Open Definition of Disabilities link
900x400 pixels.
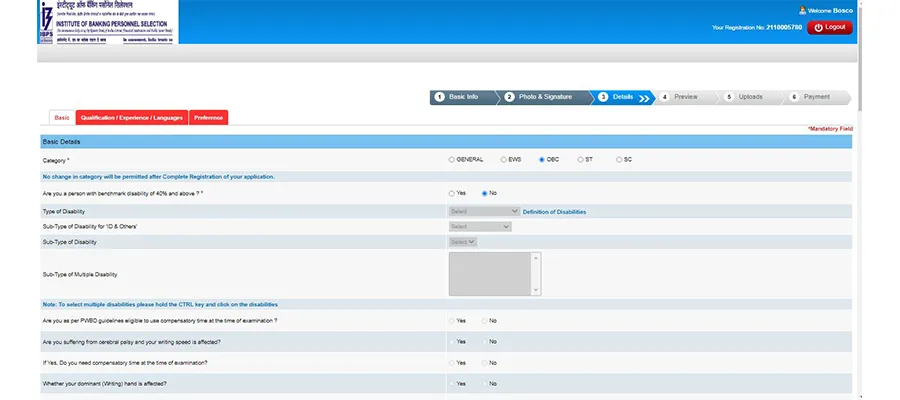[554, 212]
